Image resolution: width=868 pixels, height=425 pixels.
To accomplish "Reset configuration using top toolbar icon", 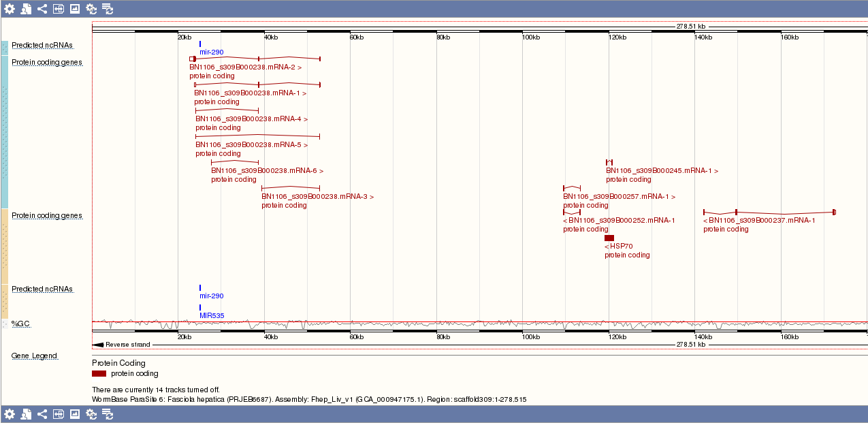I will coord(91,9).
